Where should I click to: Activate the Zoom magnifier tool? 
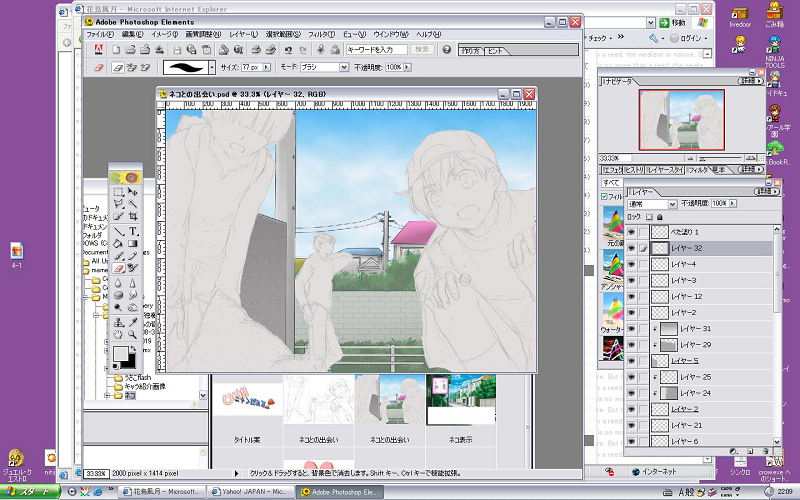click(132, 335)
